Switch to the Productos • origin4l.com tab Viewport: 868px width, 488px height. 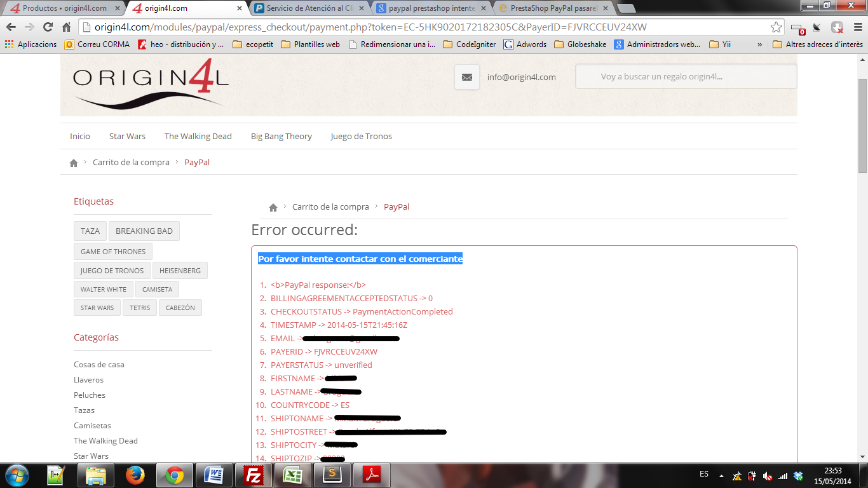pos(64,8)
